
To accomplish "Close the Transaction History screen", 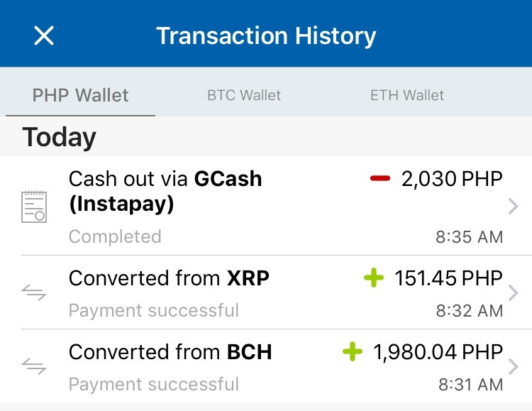I will pos(44,35).
